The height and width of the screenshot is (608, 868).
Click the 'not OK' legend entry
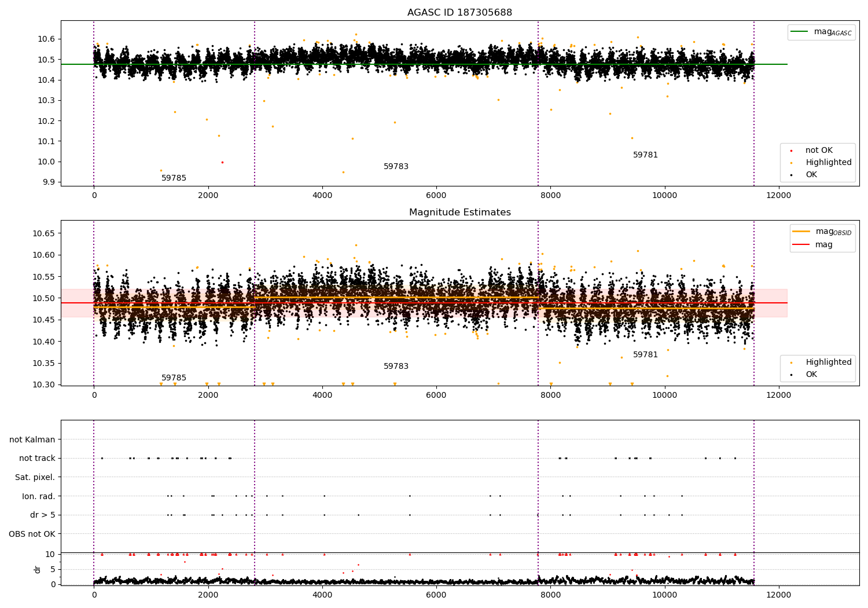(819, 151)
